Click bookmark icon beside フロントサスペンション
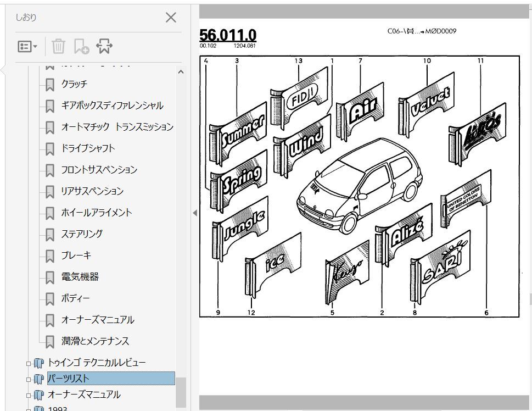Image resolution: width=532 pixels, height=411 pixels. tap(50, 170)
